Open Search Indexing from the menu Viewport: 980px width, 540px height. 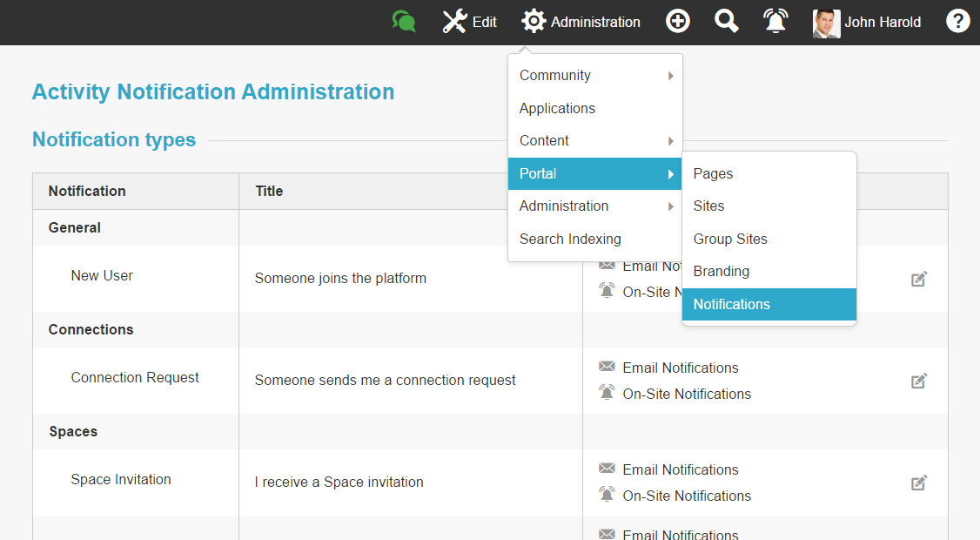570,239
